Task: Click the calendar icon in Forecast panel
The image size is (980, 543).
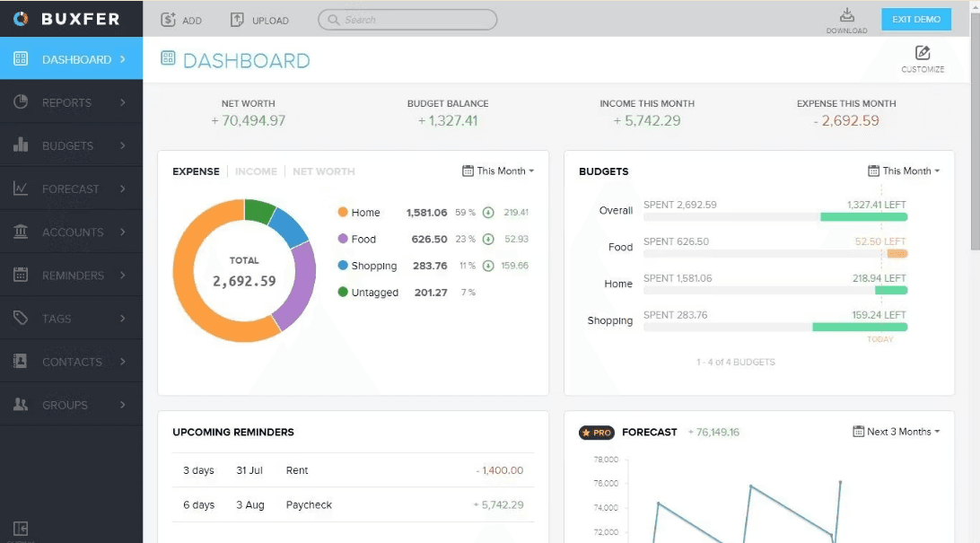Action: pos(858,431)
